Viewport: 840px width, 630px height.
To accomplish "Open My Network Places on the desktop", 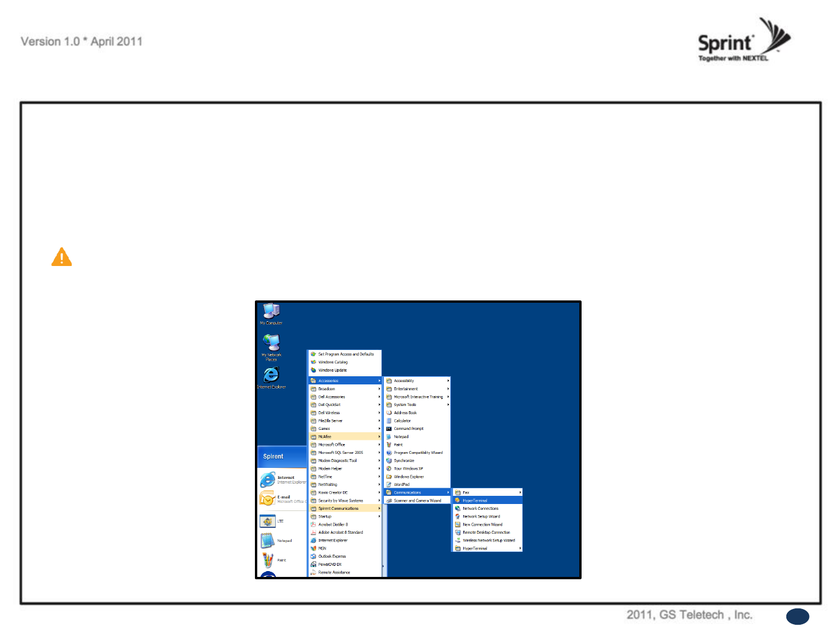I will pyautogui.click(x=271, y=348).
